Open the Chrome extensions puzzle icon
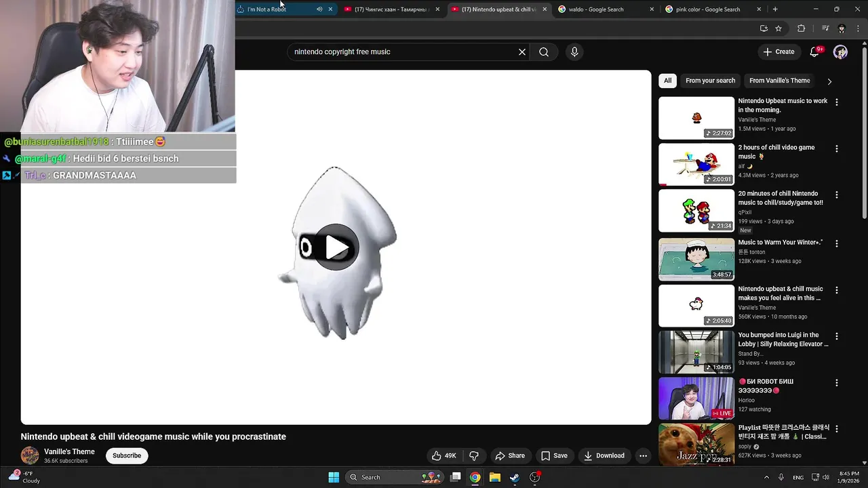 [x=801, y=28]
